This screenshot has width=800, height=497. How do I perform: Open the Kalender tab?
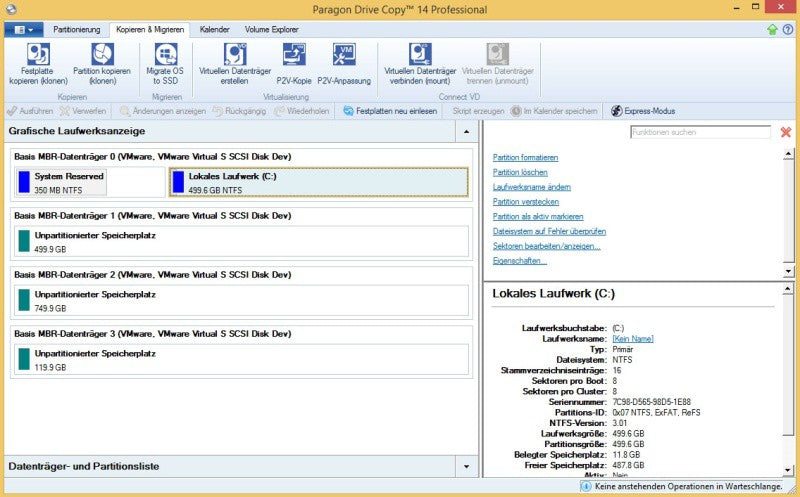tap(214, 30)
